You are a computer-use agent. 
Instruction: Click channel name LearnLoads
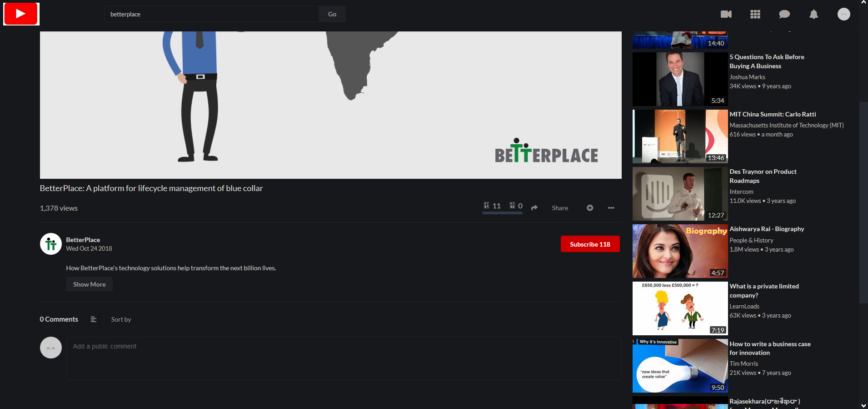point(744,306)
